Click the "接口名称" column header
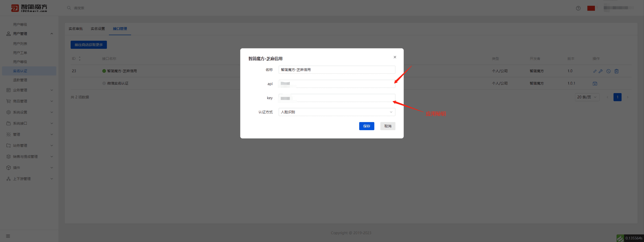This screenshot has height=242, width=644. (109, 59)
